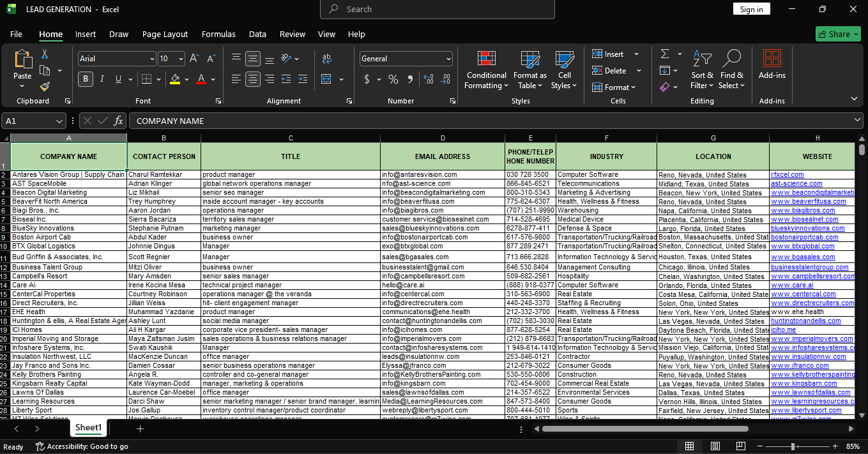
Task: Expand the Arial font name dropdown
Action: point(151,59)
